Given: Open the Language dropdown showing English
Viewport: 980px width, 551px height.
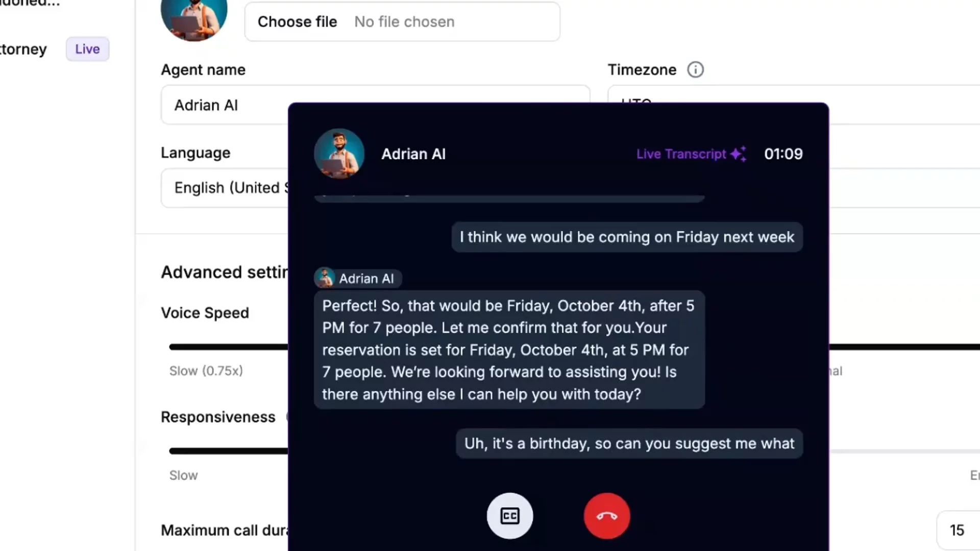Looking at the screenshot, I should tap(225, 188).
